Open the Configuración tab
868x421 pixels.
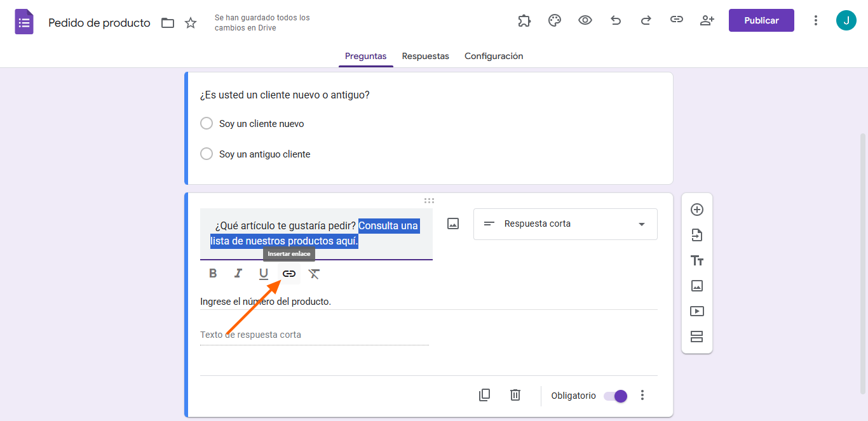[x=494, y=56]
